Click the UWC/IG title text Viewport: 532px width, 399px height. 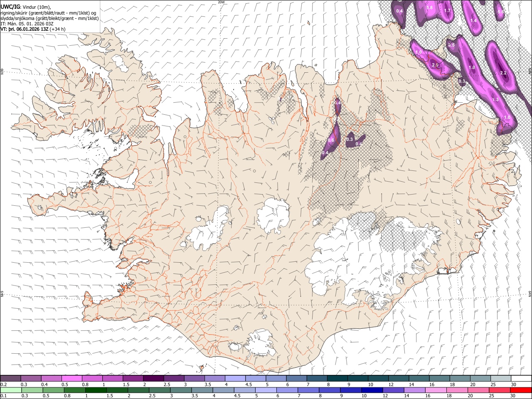(x=10, y=7)
